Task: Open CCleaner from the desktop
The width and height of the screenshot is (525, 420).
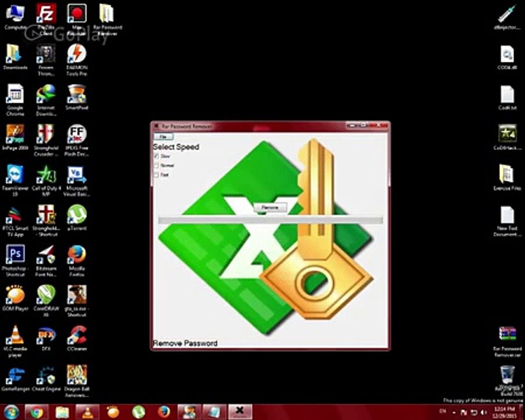Action: [x=76, y=338]
